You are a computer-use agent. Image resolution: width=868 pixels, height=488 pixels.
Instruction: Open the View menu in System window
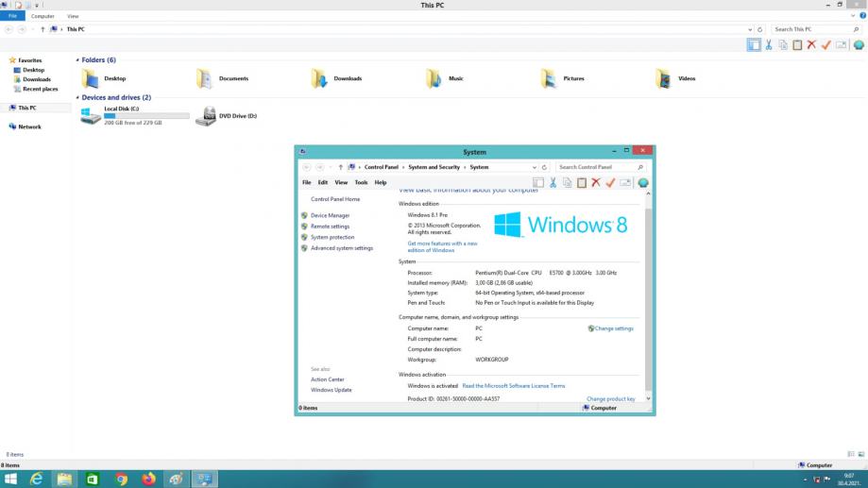point(341,182)
